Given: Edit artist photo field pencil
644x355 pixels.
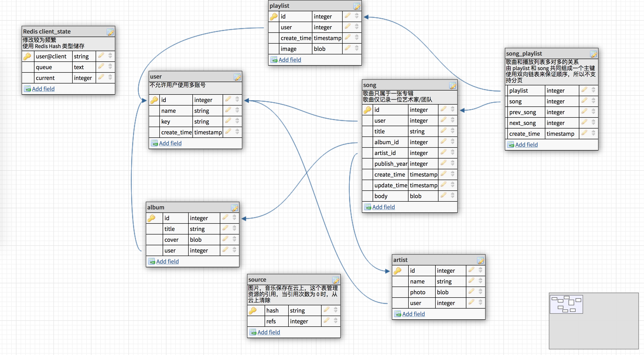Looking at the screenshot, I should tap(471, 291).
